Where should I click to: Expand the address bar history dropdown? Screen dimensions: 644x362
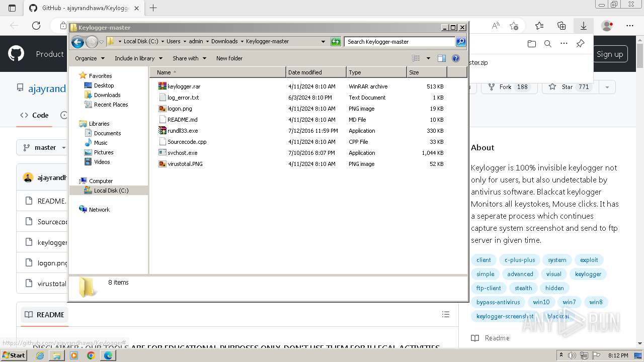tap(323, 42)
